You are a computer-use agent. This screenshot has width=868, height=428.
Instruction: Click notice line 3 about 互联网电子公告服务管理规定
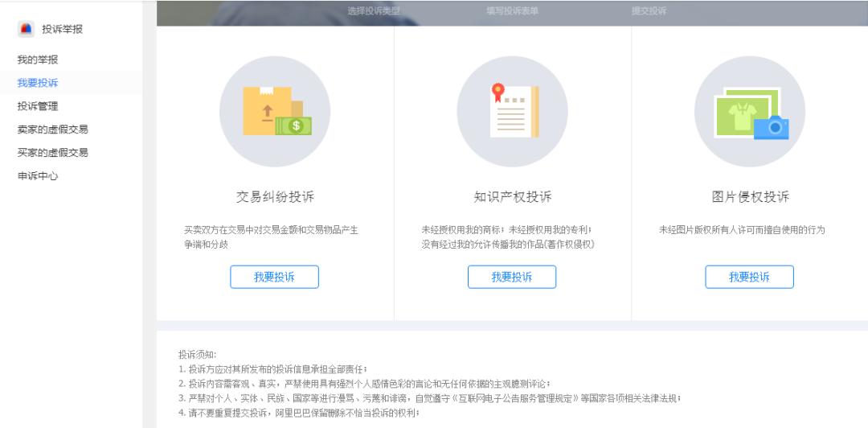click(x=429, y=398)
